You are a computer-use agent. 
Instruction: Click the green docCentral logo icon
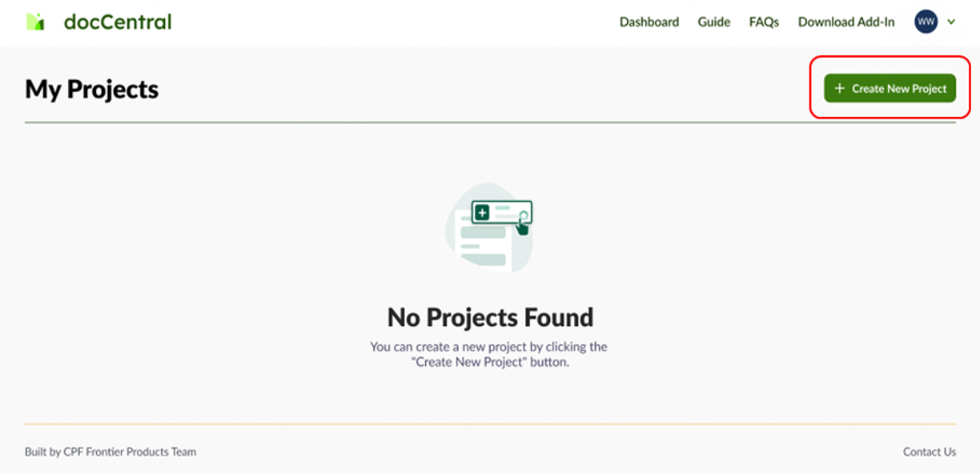coord(35,22)
